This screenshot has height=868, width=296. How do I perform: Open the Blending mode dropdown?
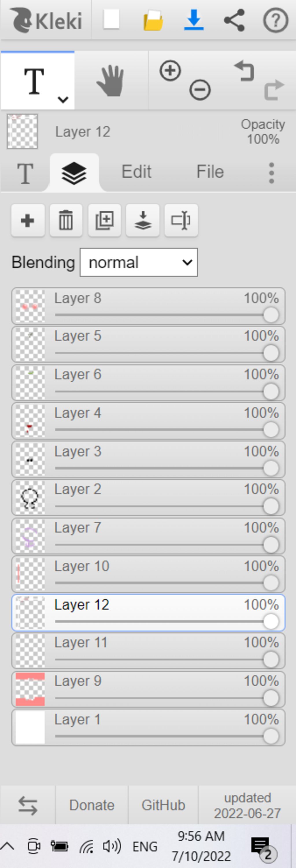(139, 263)
